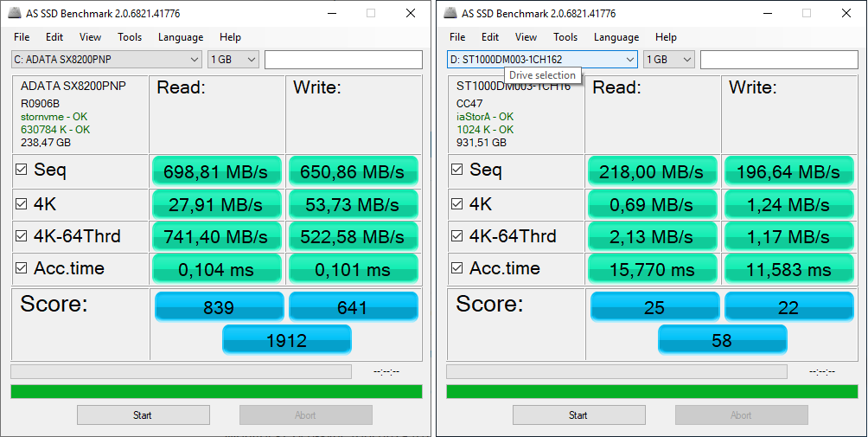The height and width of the screenshot is (437, 868).
Task: Click the iaStorA - OK driver text
Action: pos(485,117)
